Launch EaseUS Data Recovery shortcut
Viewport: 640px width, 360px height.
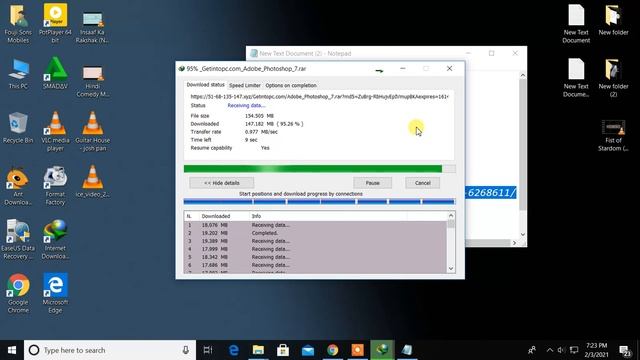coord(18,240)
